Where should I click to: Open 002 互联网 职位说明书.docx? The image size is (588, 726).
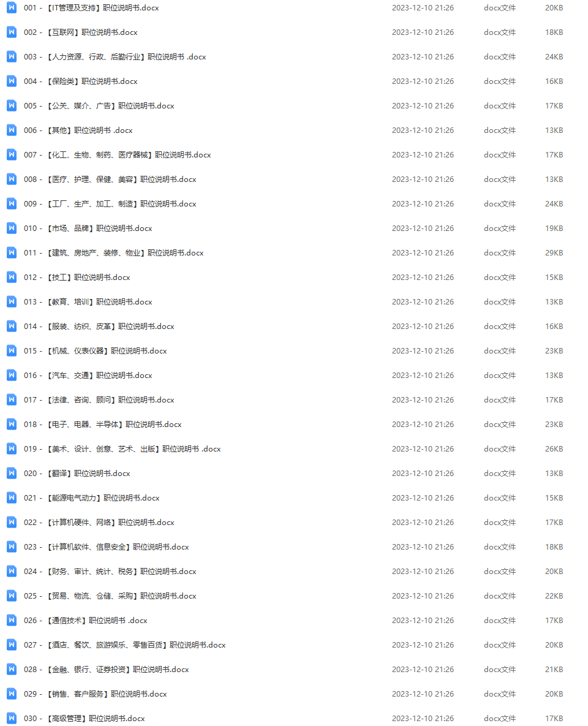point(81,32)
